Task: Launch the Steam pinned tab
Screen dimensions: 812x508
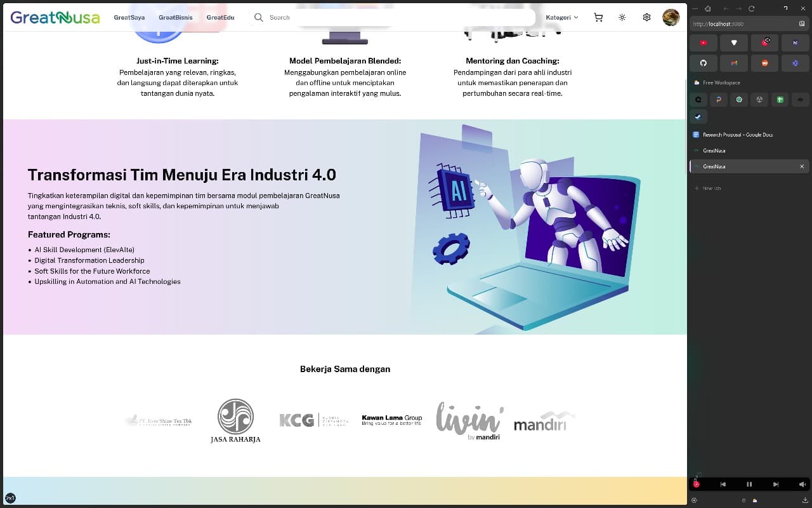Action: pyautogui.click(x=698, y=117)
